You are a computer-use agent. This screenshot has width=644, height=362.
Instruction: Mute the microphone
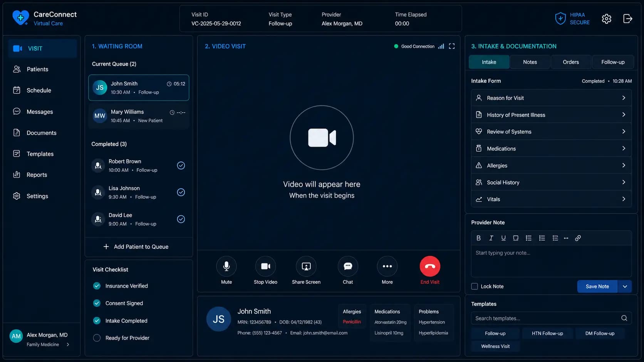tap(226, 266)
